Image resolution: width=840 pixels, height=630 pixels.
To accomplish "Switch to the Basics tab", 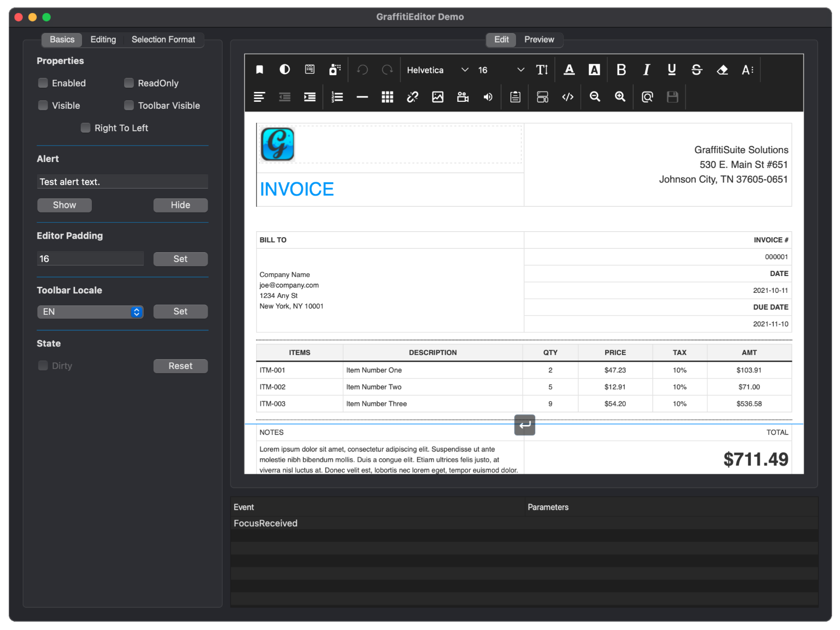I will pos(62,40).
